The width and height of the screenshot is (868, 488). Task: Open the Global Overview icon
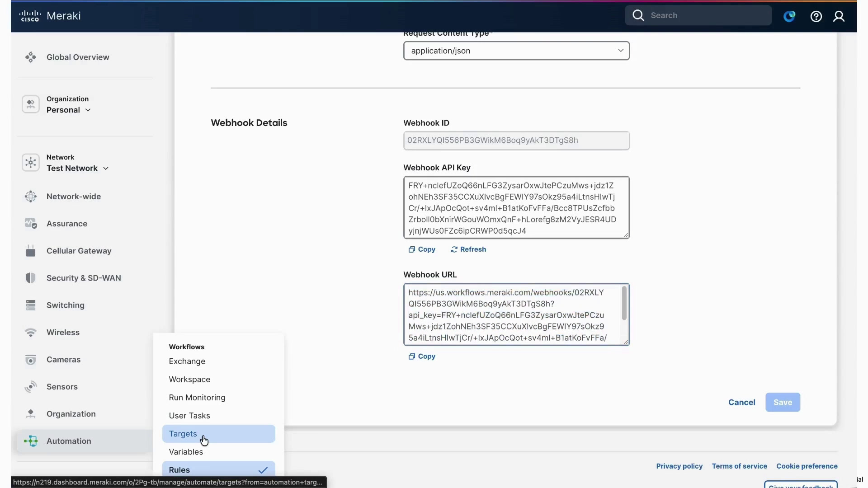pos(31,57)
